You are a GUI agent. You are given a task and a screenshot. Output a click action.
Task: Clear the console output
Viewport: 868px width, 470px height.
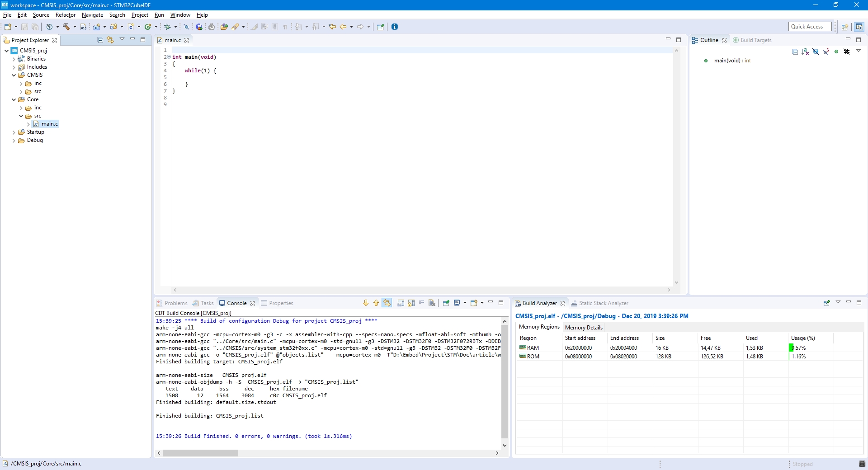tap(432, 303)
